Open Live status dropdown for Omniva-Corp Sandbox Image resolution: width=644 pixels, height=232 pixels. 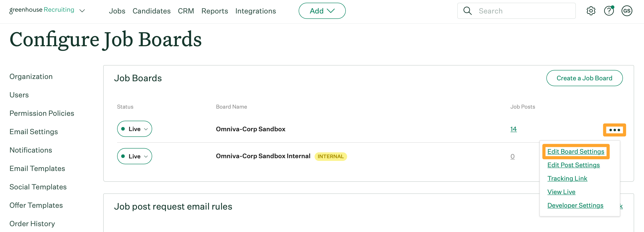pos(134,129)
